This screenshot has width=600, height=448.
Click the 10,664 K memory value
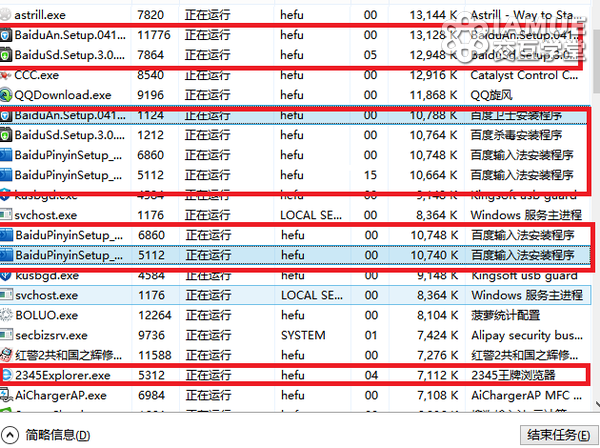point(434,175)
